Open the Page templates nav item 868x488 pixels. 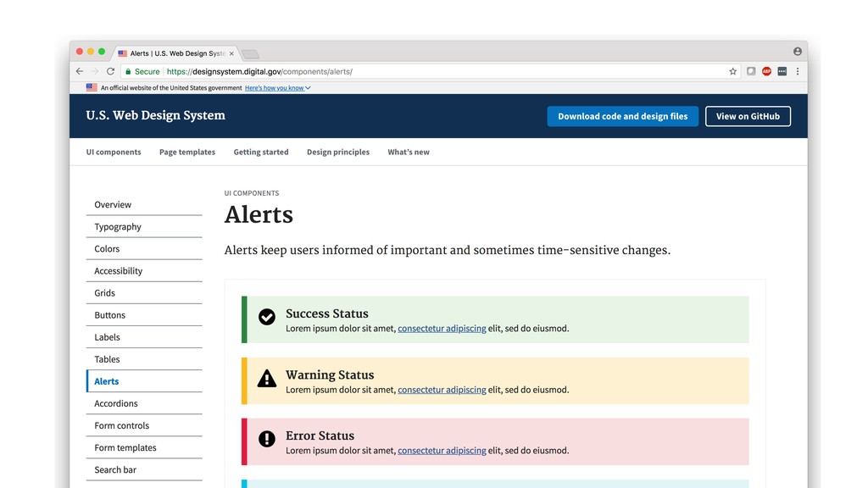coord(187,152)
